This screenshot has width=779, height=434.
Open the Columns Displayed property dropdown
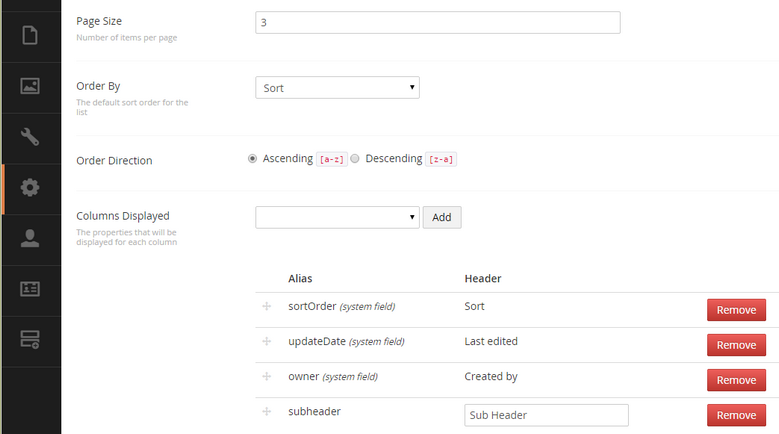coord(337,217)
